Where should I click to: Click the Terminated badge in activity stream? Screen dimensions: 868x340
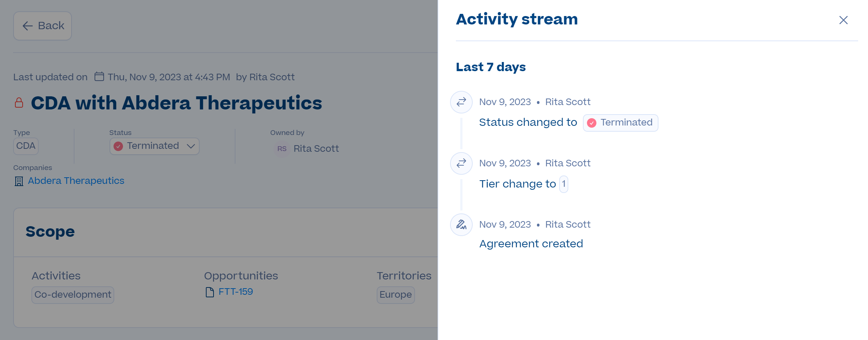click(621, 123)
